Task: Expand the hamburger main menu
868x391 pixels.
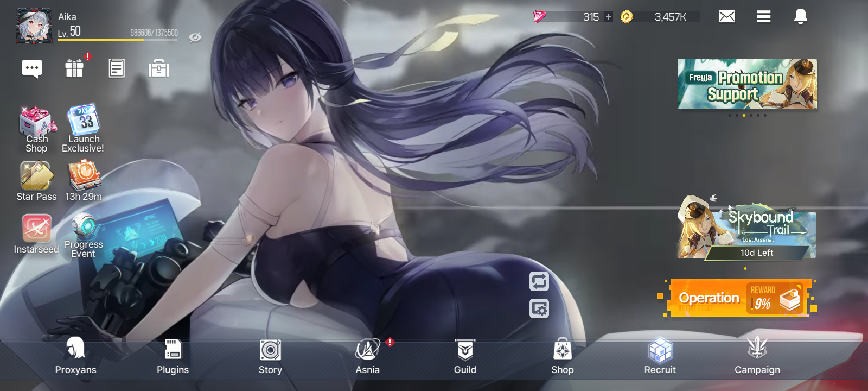Action: [x=763, y=17]
